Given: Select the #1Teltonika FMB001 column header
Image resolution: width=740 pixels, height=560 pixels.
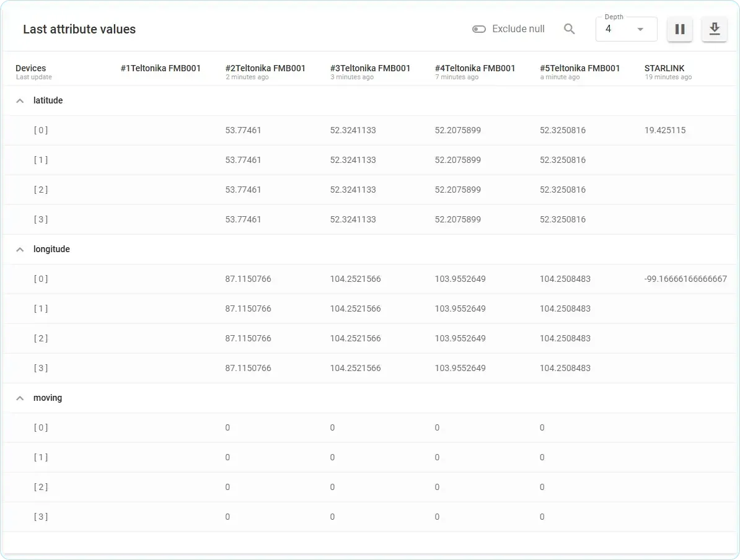Looking at the screenshot, I should [x=161, y=68].
